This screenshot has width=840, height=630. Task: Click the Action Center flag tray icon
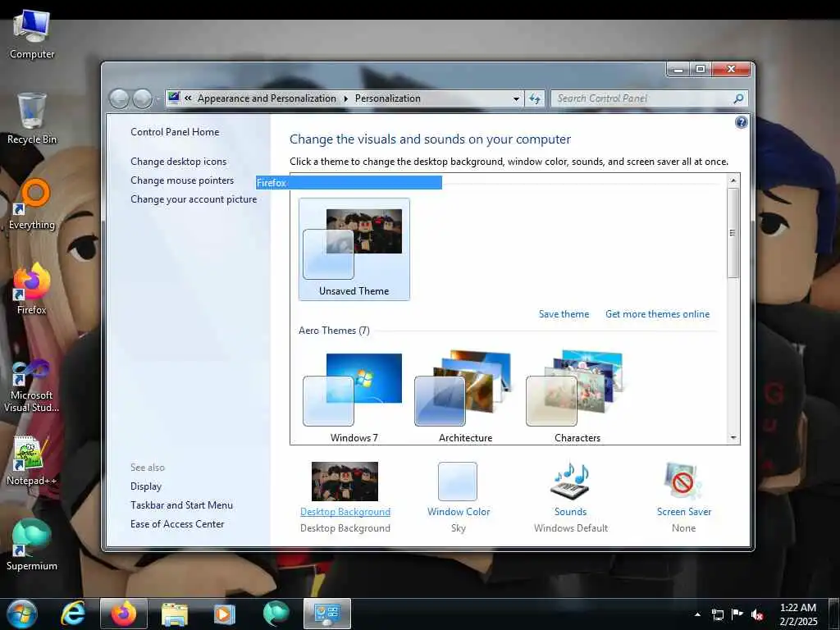pos(737,614)
